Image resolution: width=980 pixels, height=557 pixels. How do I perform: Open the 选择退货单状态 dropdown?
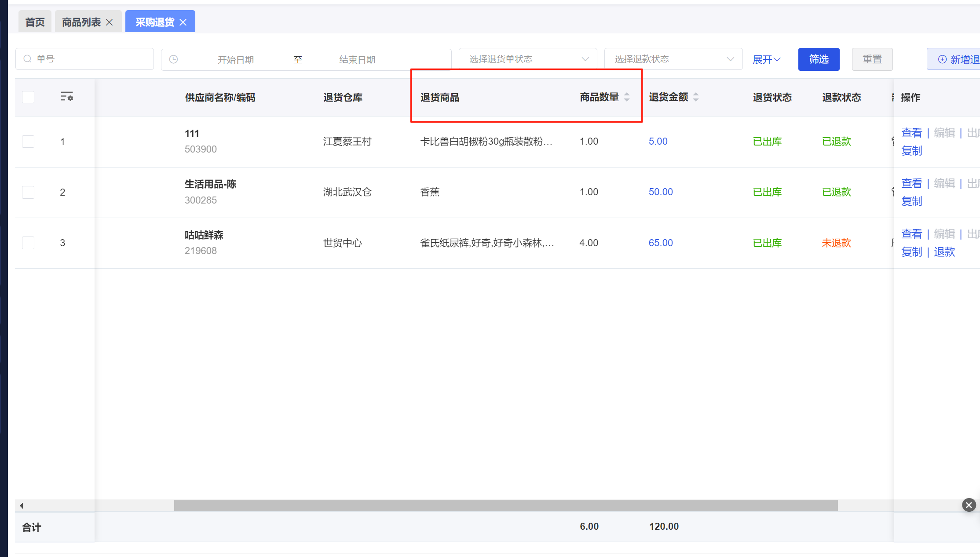(527, 59)
